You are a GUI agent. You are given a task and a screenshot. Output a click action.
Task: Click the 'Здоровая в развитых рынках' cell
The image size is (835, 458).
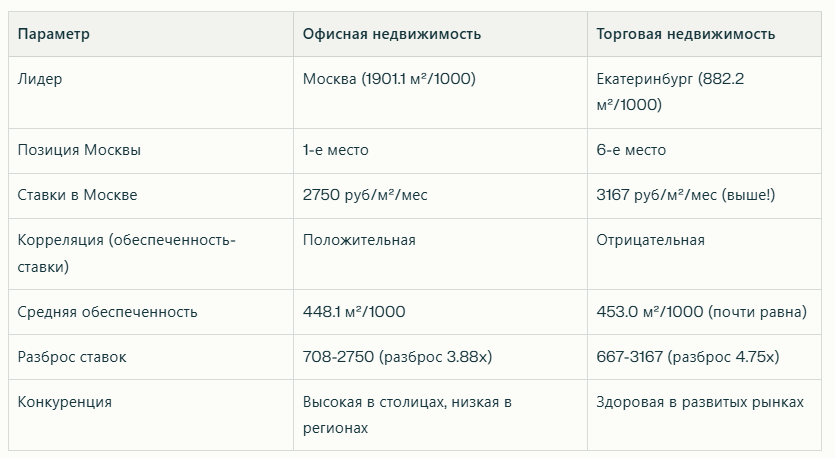tap(699, 402)
